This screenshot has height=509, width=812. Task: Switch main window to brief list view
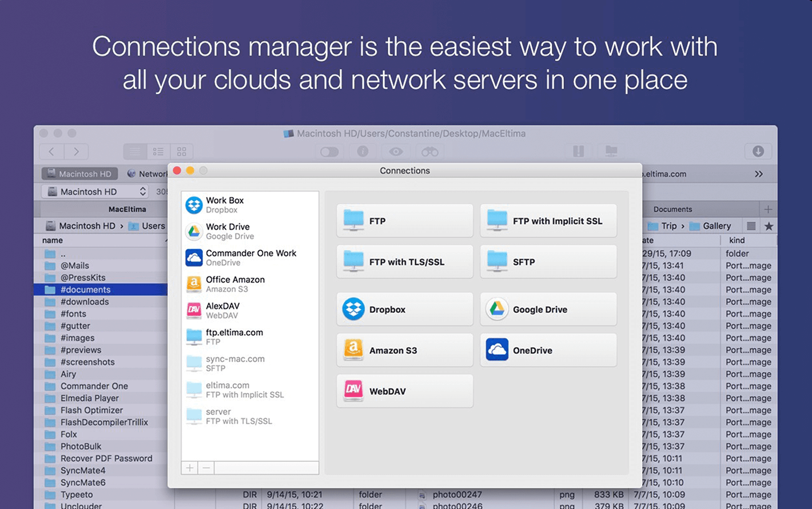click(x=158, y=152)
